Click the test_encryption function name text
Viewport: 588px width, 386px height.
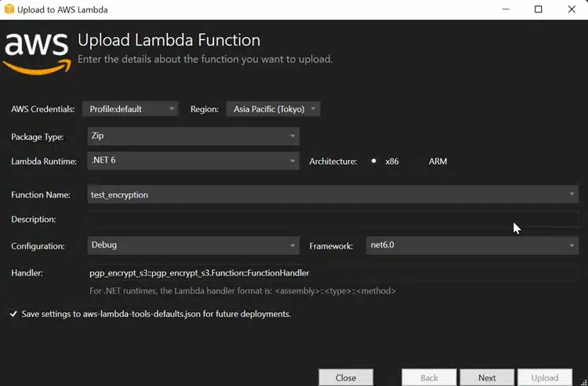119,195
